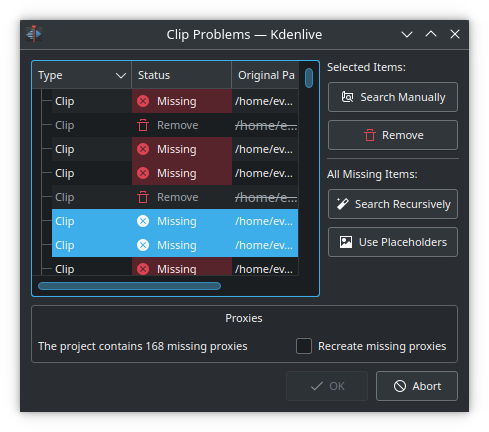Image resolution: width=489 pixels, height=432 pixels.
Task: Click the horizontal scrollbar under clip list
Action: point(129,286)
